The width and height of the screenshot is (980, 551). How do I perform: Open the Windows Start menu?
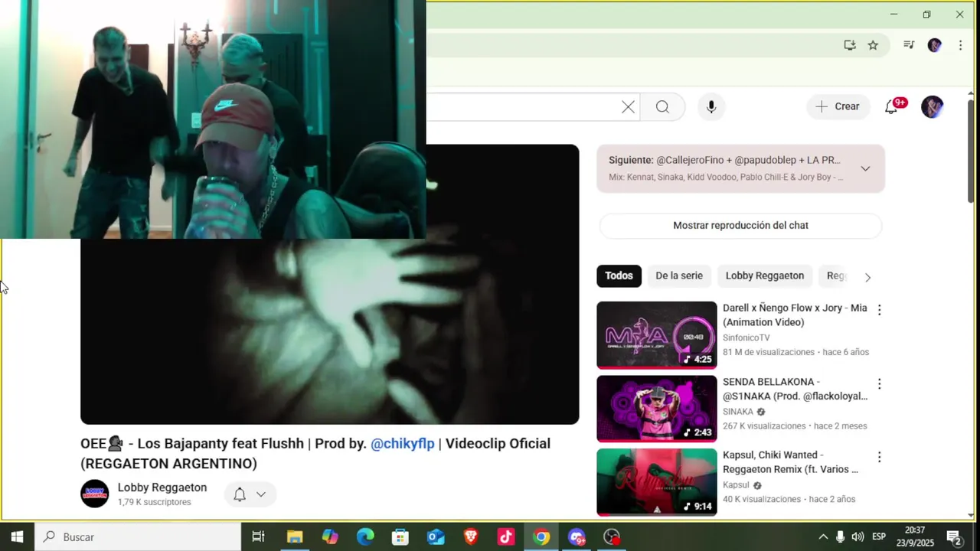[x=17, y=537]
